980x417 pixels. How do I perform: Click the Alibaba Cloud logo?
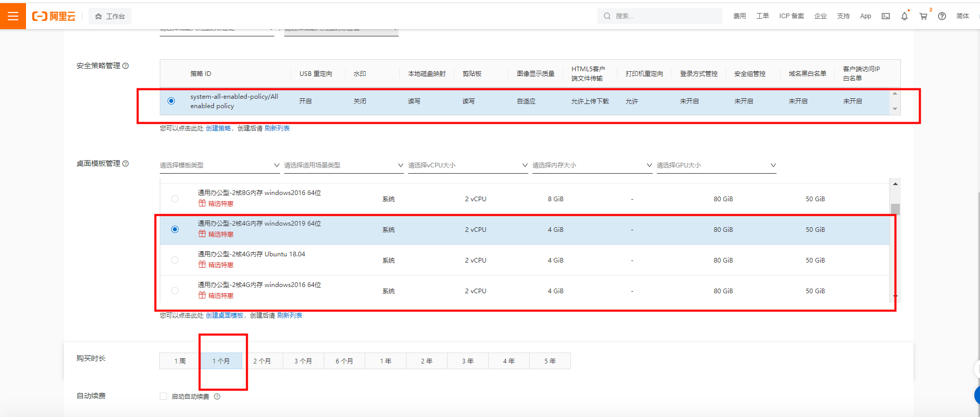pos(54,16)
